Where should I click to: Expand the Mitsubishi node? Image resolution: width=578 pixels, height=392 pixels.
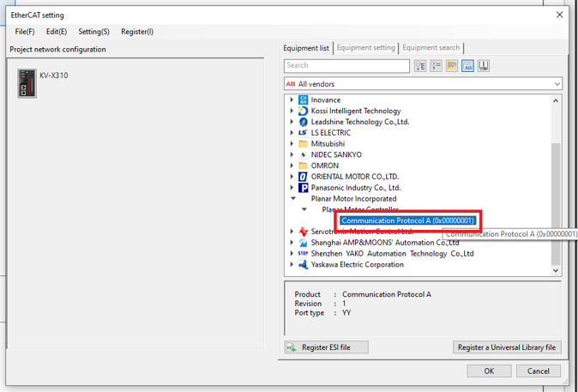pos(292,144)
